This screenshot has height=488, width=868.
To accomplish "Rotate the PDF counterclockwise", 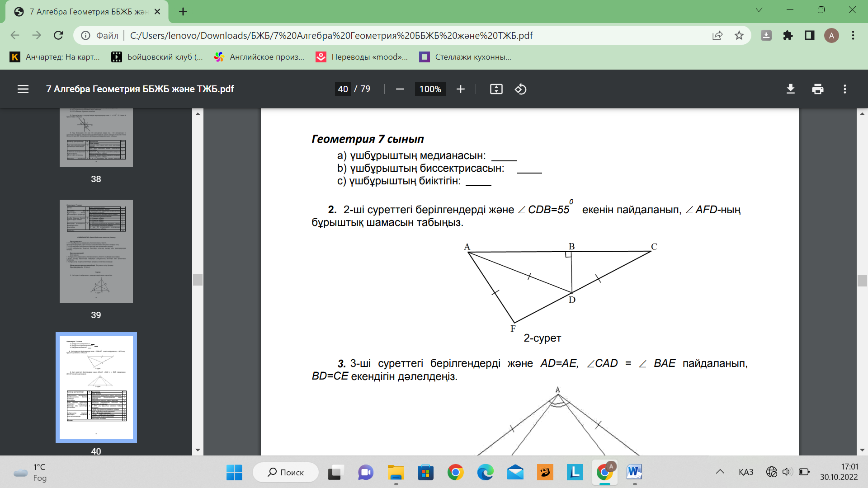I will tap(521, 89).
